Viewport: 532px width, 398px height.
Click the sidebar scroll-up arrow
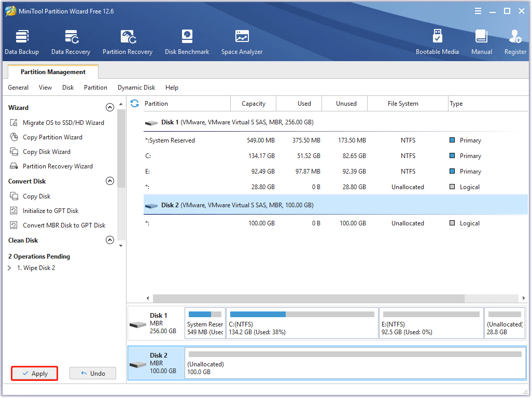tap(121, 104)
